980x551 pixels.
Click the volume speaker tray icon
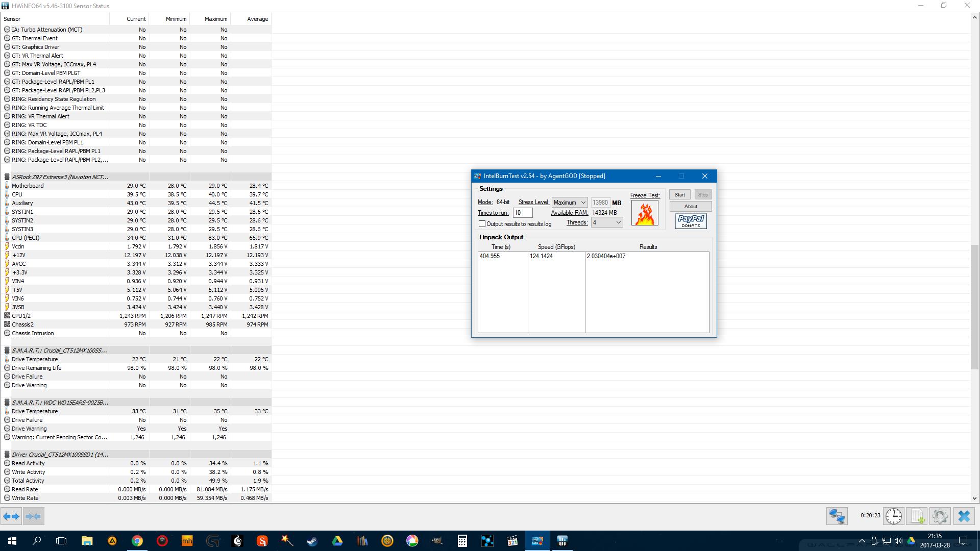(x=898, y=541)
